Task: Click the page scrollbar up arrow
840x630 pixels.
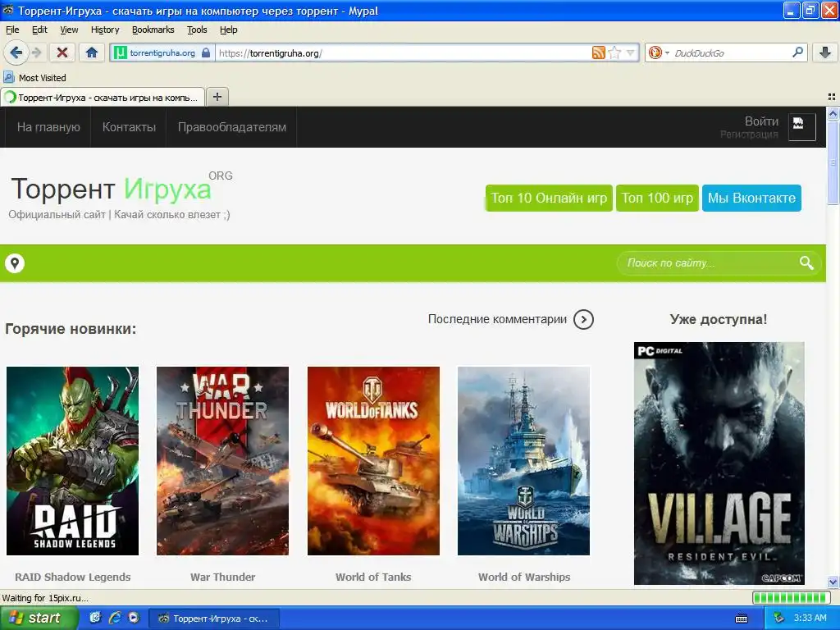Action: coord(833,113)
